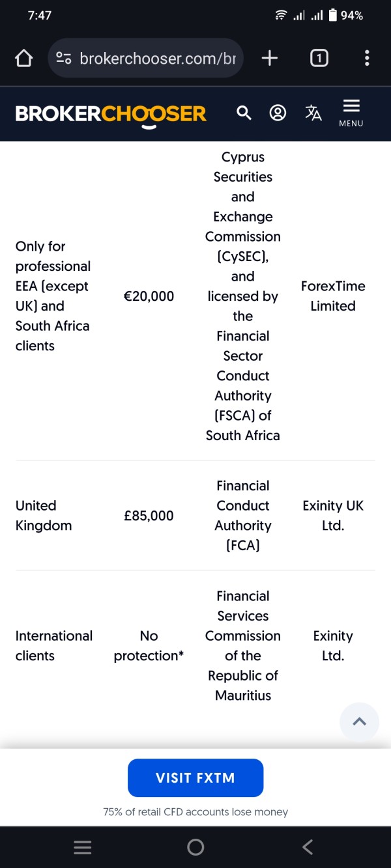Tap the BrokerChooser logo
This screenshot has height=868, width=391.
pyautogui.click(x=111, y=115)
